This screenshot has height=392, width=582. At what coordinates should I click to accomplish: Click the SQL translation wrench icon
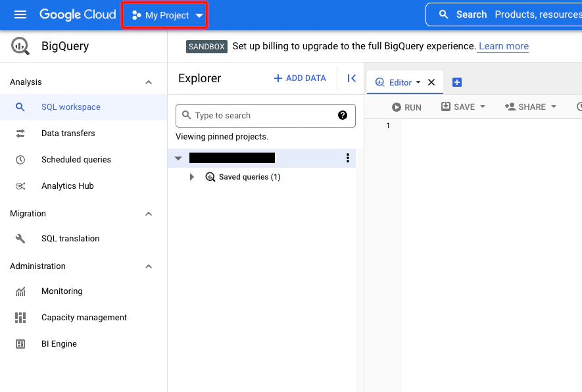[x=20, y=238]
